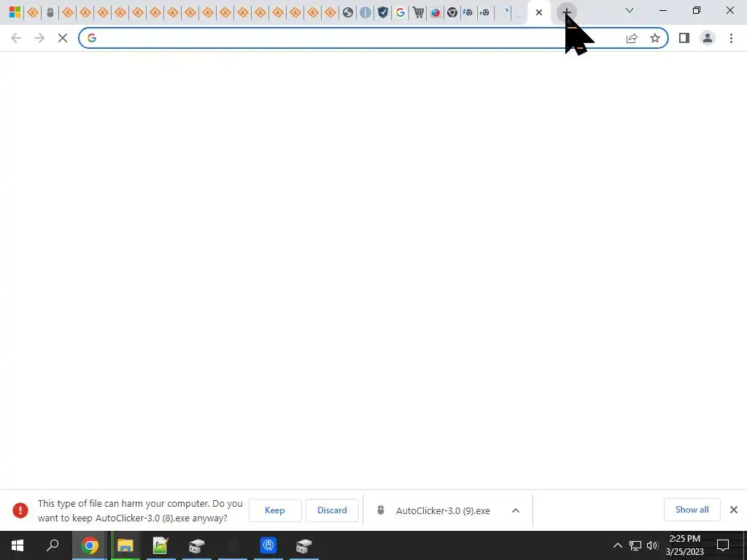Click AutoClicker-3.0 (9).exe mouse file icon
Viewport: 747px width, 560px height.
[381, 510]
